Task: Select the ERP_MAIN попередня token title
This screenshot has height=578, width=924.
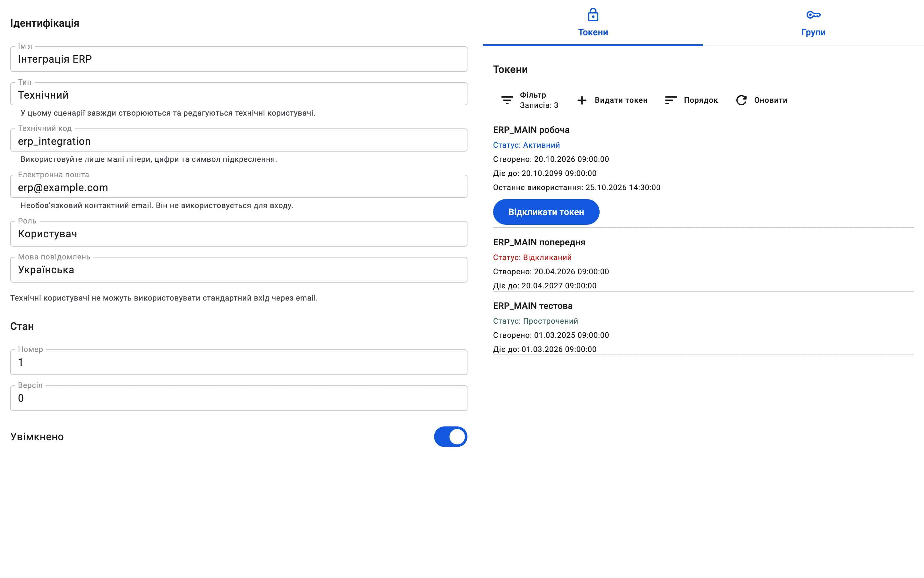Action: 539,242
